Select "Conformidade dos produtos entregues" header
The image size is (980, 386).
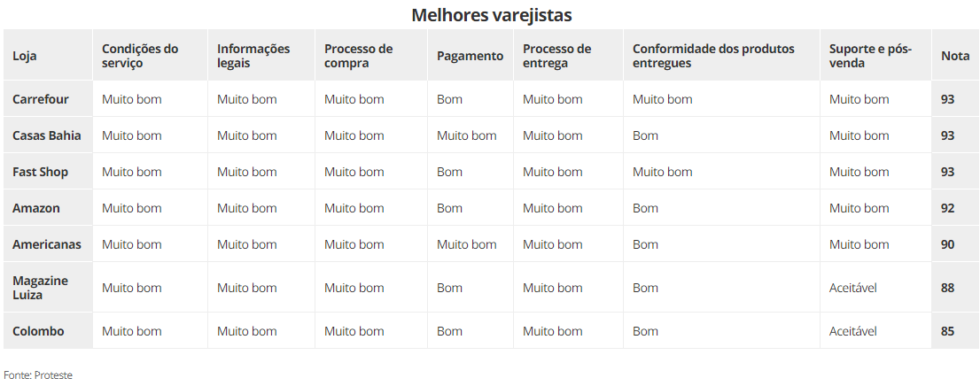tap(713, 56)
